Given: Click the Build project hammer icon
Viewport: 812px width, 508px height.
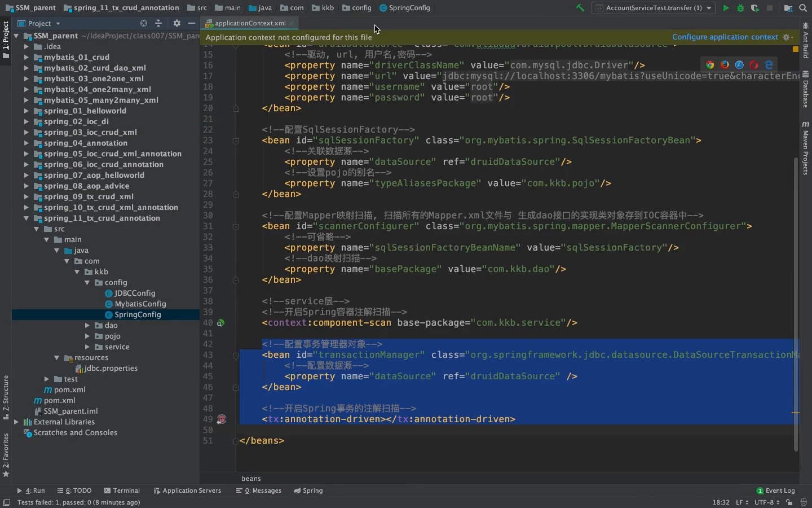Looking at the screenshot, I should pyautogui.click(x=580, y=8).
